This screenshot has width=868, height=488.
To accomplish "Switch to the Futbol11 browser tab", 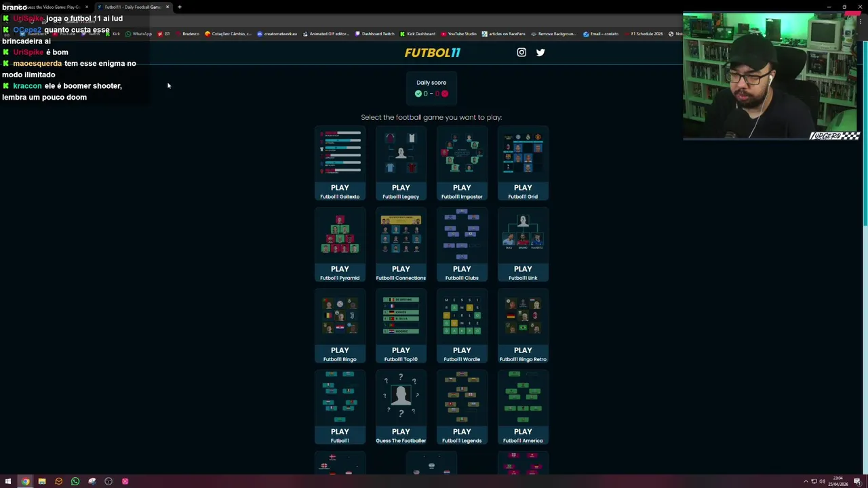I will [132, 7].
